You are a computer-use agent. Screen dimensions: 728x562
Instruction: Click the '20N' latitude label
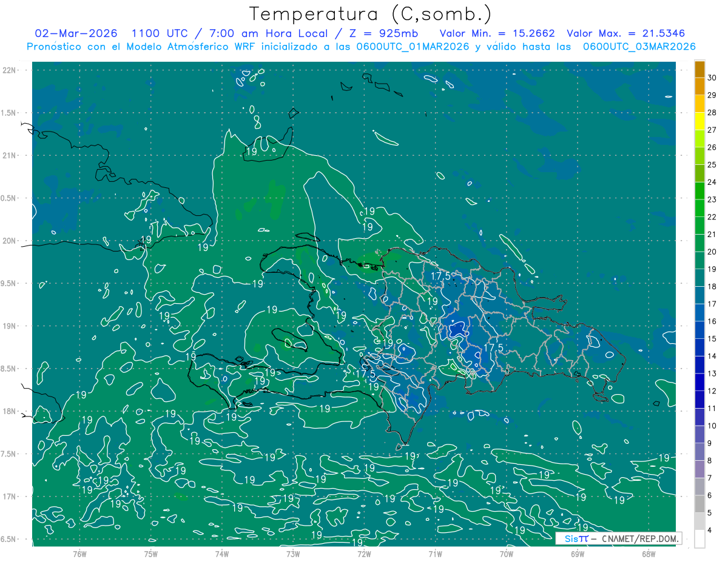pos(9,241)
